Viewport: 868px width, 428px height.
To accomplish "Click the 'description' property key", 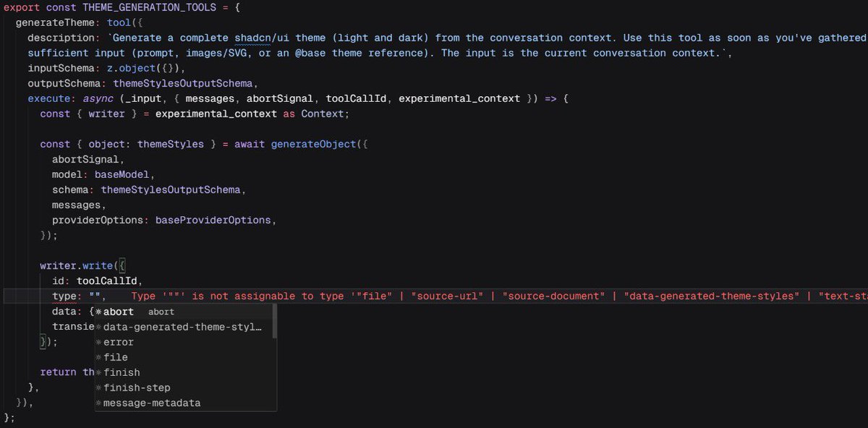I will (x=61, y=38).
